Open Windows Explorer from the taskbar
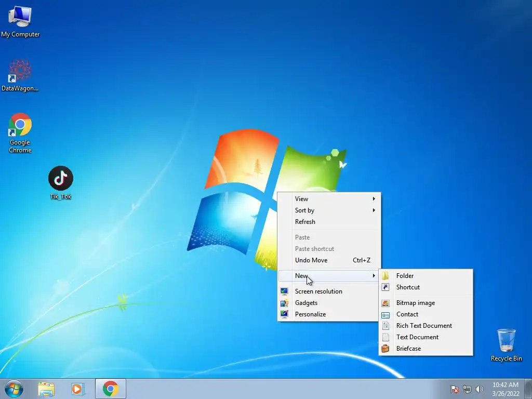 46,389
